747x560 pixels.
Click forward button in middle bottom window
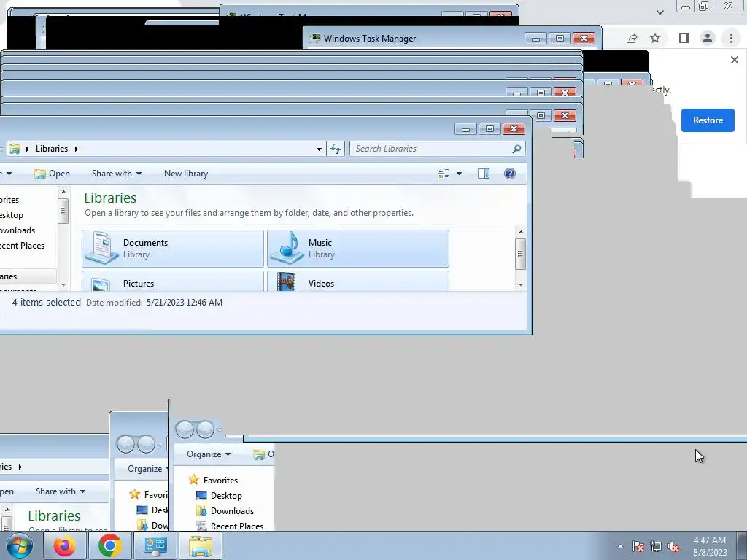pyautogui.click(x=146, y=444)
